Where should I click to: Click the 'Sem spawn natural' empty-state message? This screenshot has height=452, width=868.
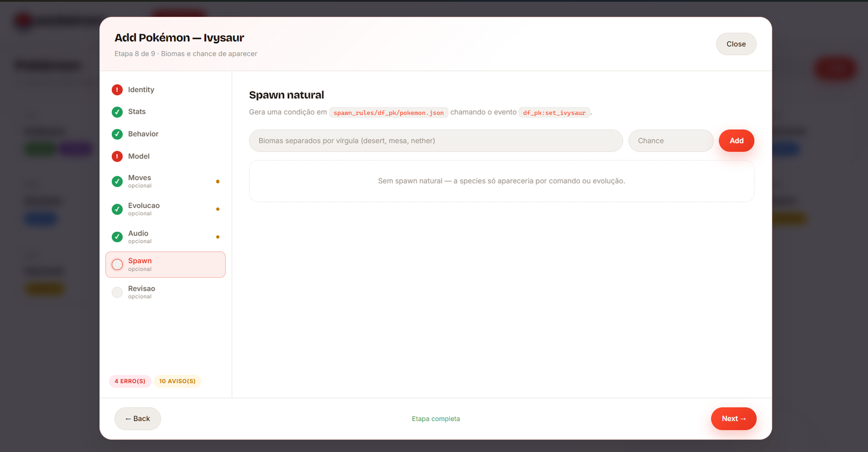coord(501,181)
